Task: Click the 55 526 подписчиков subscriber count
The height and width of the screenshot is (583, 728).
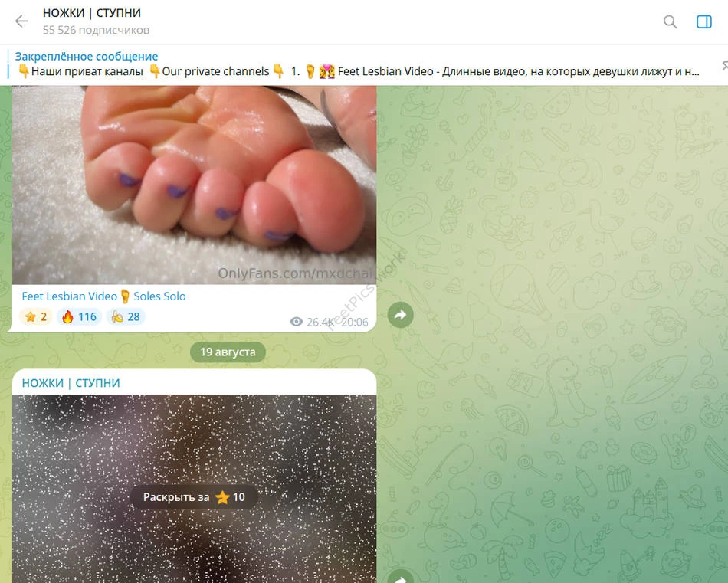Action: [x=96, y=30]
